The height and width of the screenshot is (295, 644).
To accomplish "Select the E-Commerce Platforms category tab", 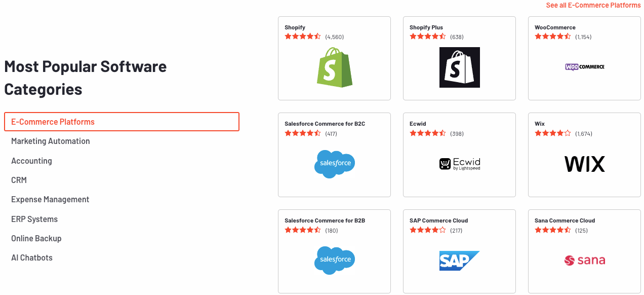I will pos(122,122).
